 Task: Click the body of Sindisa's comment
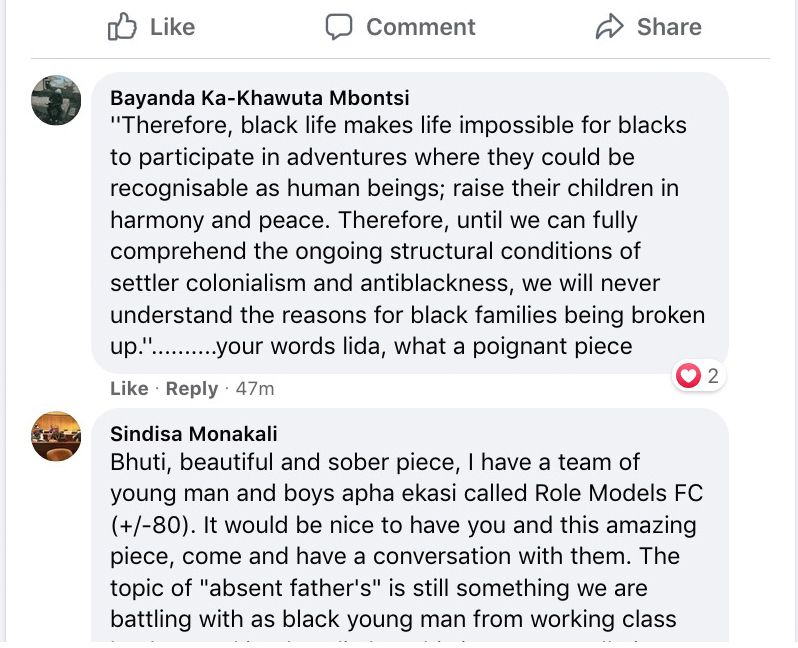click(x=400, y=540)
